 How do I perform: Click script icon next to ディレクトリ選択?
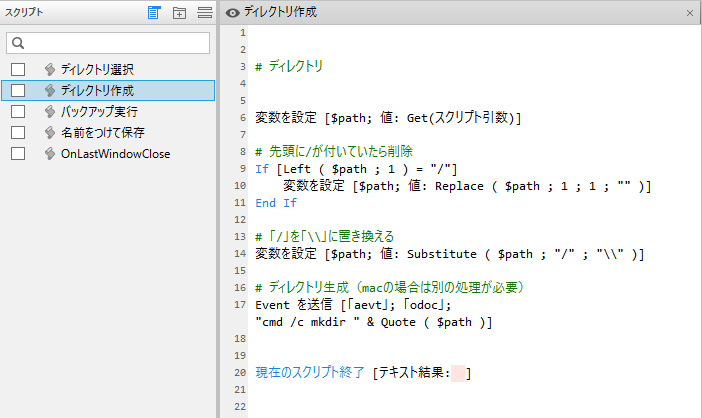50,69
